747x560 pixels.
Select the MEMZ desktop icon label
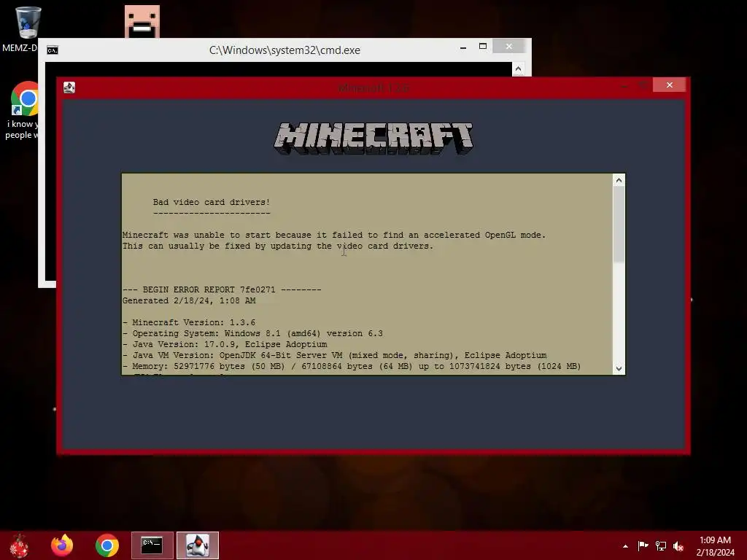[x=20, y=47]
